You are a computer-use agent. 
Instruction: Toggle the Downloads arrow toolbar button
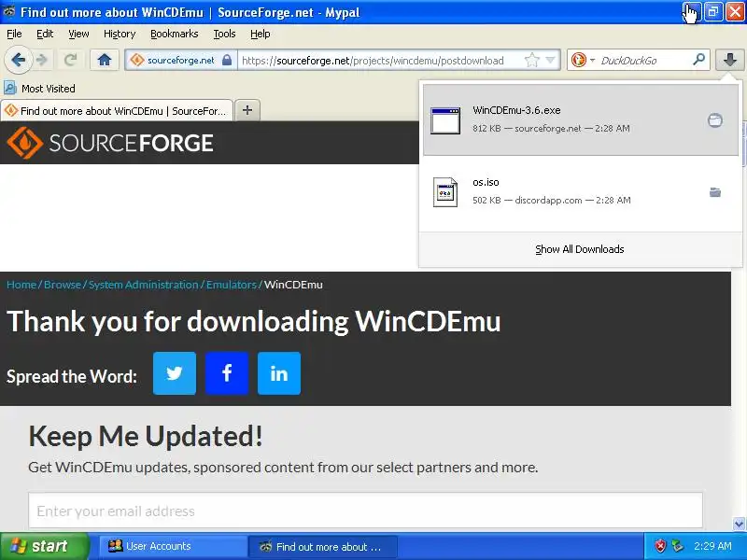click(729, 60)
